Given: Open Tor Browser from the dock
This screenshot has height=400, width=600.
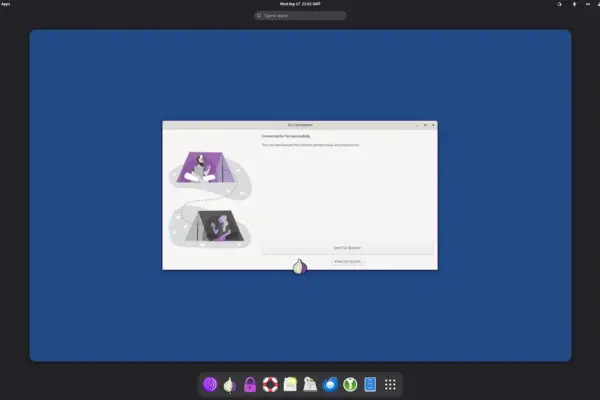Looking at the screenshot, I should 210,384.
